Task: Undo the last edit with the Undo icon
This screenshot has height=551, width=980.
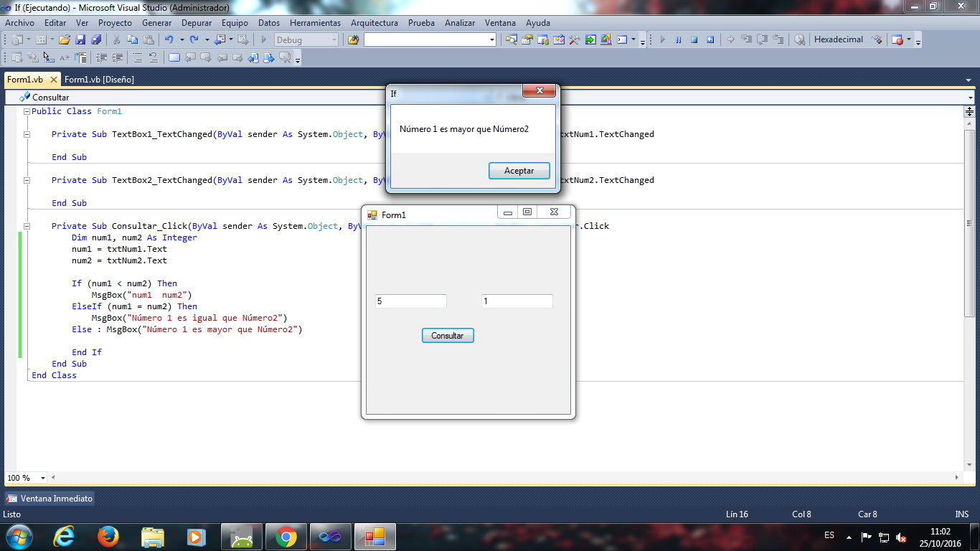Action: tap(168, 39)
